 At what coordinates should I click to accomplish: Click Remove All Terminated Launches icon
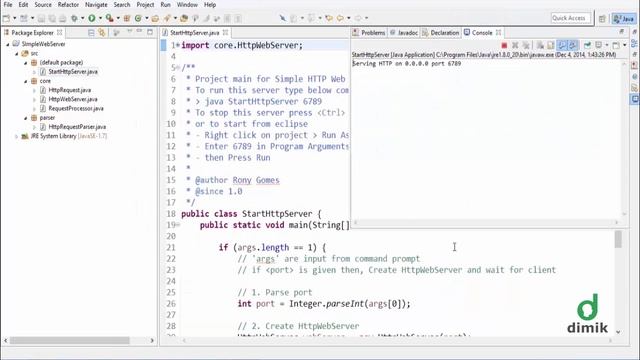click(x=526, y=45)
